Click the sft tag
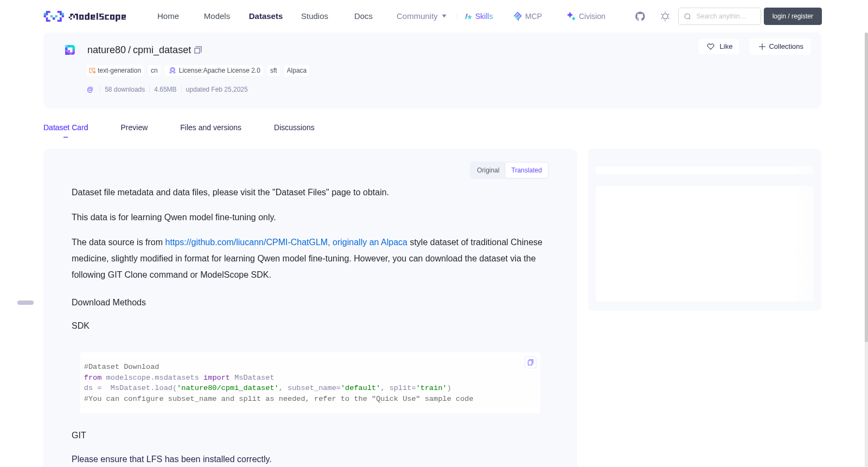 [273, 71]
